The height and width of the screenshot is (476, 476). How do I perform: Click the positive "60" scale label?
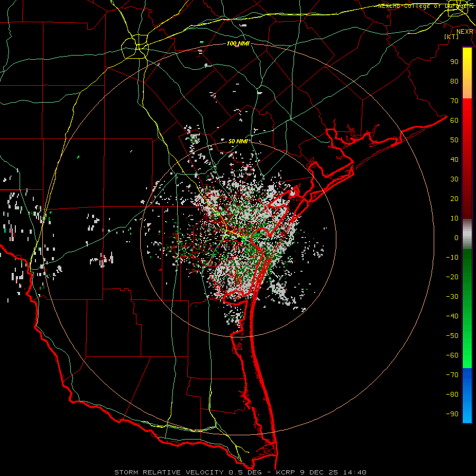point(454,121)
